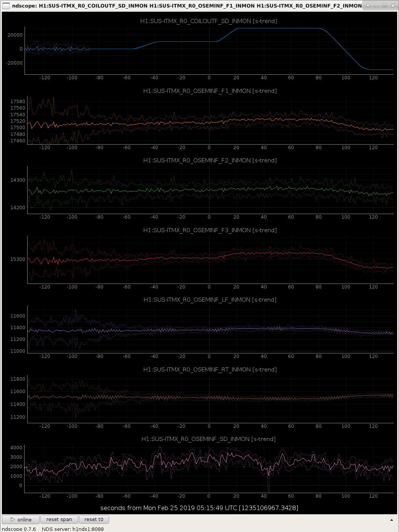Click the OSEMINF_F3_INMON plot title

(210, 230)
